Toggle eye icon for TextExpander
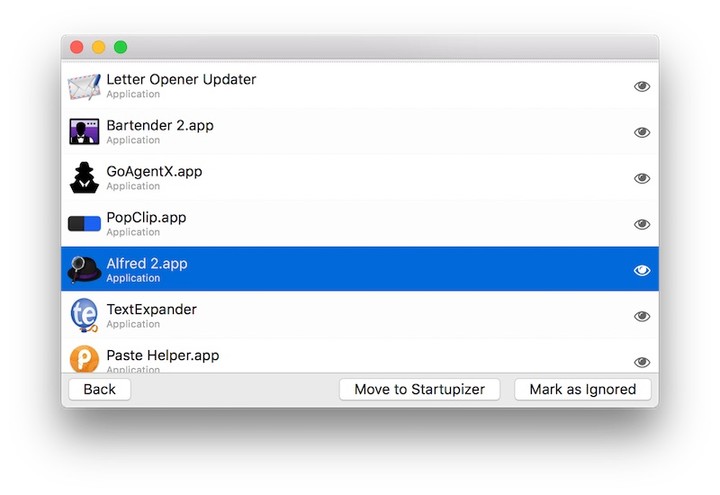Viewport: 720px width, 495px height. 642,316
